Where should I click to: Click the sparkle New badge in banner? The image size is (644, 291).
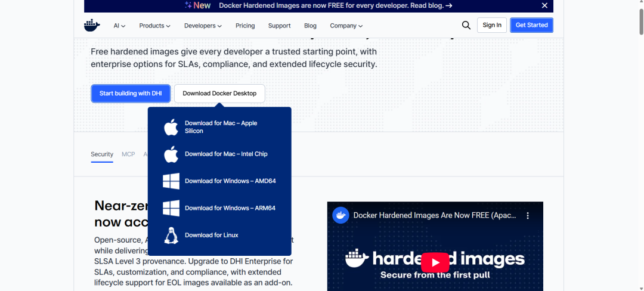pos(197,5)
